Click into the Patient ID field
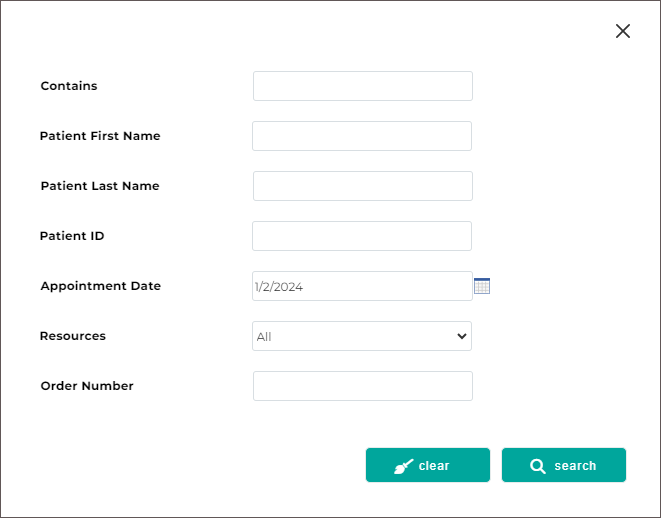Viewport: 661px width, 518px height. coord(362,236)
